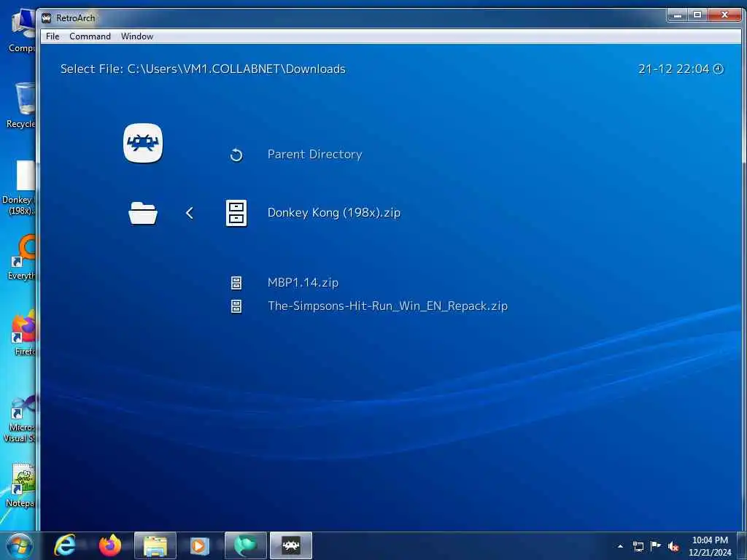Click the 21-12 22:04 date-time text
This screenshot has width=747, height=560.
pos(673,69)
